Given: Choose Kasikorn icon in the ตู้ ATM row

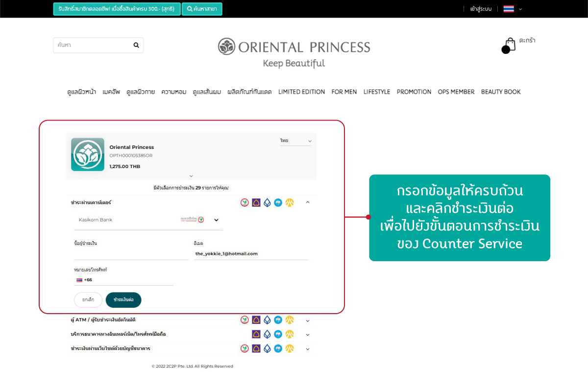Looking at the screenshot, I should pyautogui.click(x=245, y=320).
